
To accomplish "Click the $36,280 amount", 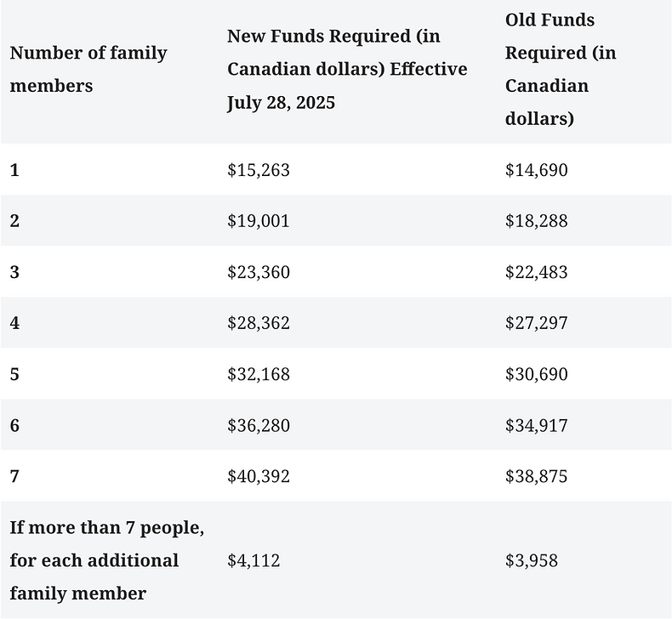I will click(x=259, y=425).
